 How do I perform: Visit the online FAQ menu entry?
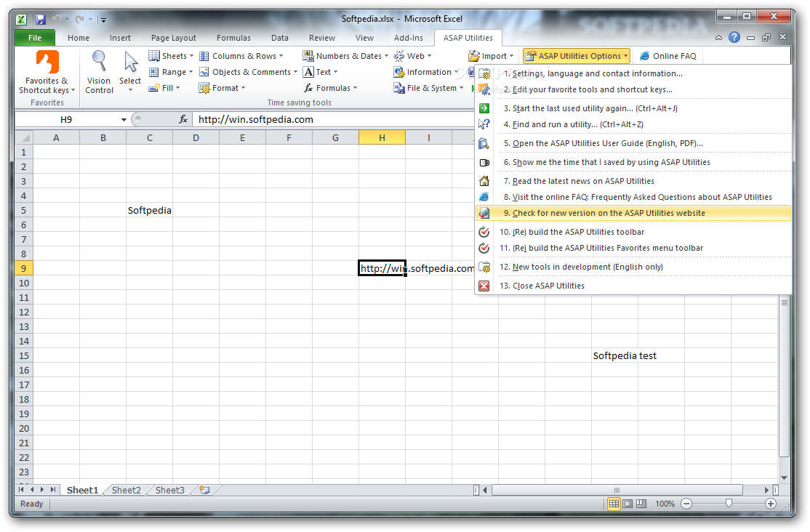(x=633, y=197)
